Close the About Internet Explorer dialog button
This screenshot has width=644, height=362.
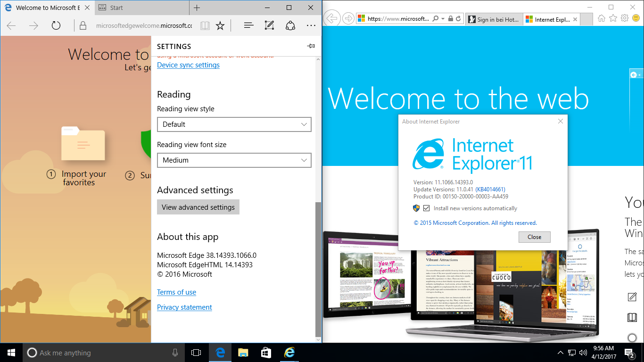pos(534,237)
